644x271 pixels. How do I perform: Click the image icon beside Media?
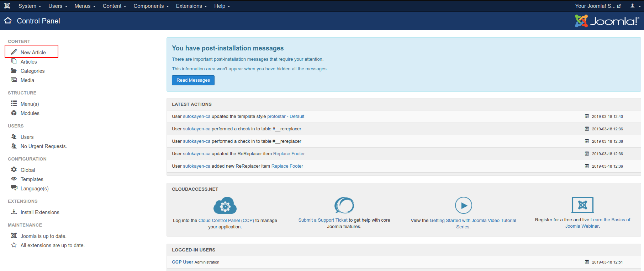(14, 80)
